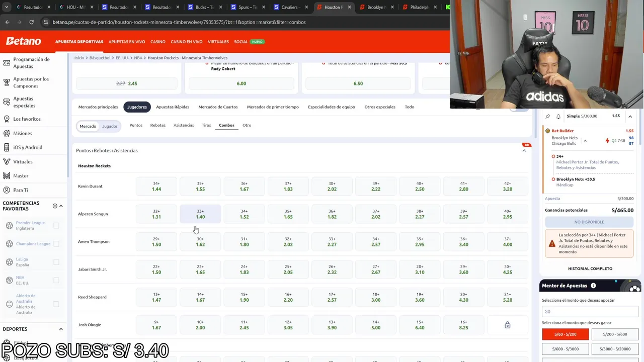Close the Bucks browser tab

[221, 8]
